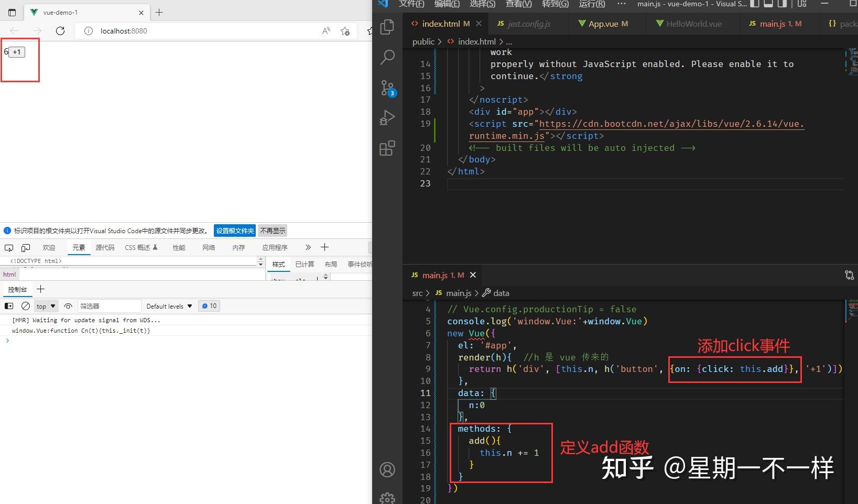Dismiss banner with 不再显示 button
This screenshot has width=858, height=504.
(x=273, y=231)
